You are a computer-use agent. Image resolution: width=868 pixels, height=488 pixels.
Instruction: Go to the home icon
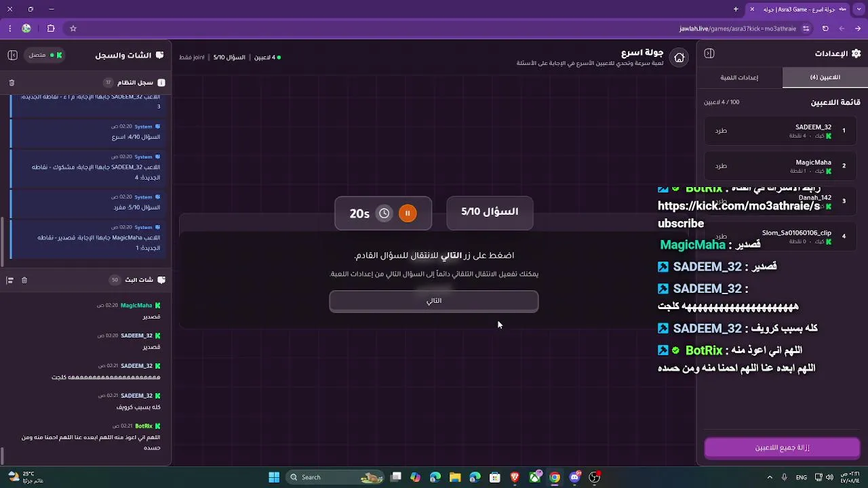click(679, 58)
